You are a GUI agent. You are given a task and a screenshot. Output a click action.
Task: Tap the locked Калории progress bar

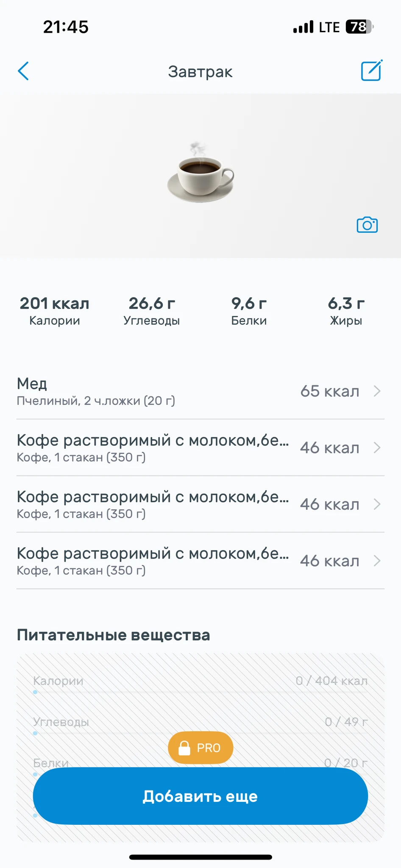(x=200, y=692)
